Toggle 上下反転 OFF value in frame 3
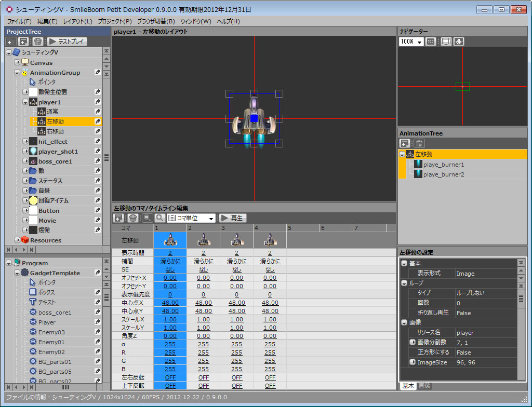The width and height of the screenshot is (532, 407). (236, 386)
